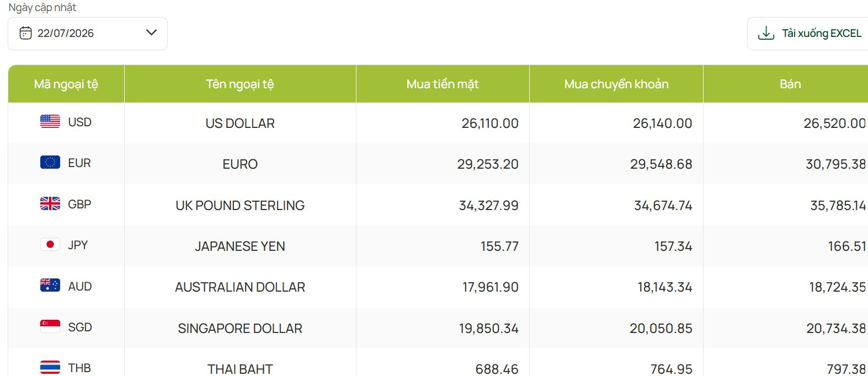Open the 22/07/2026 update date selector
Viewport: 868px width, 376px height.
point(88,34)
